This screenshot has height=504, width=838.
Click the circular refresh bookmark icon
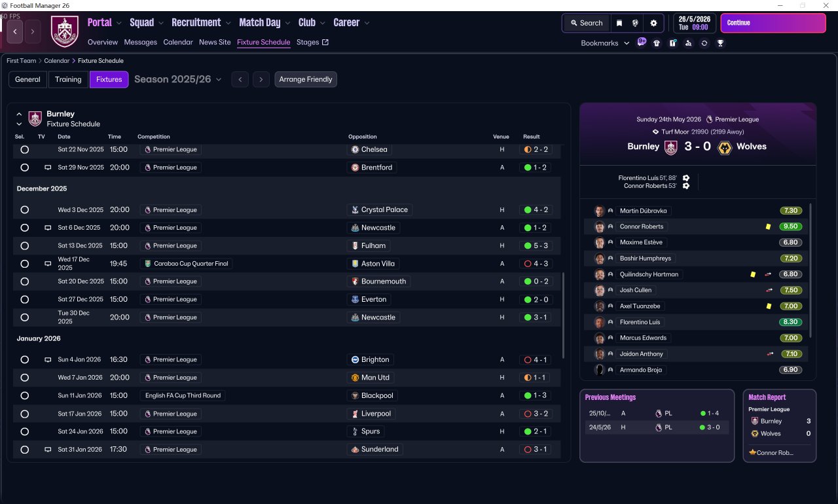704,43
